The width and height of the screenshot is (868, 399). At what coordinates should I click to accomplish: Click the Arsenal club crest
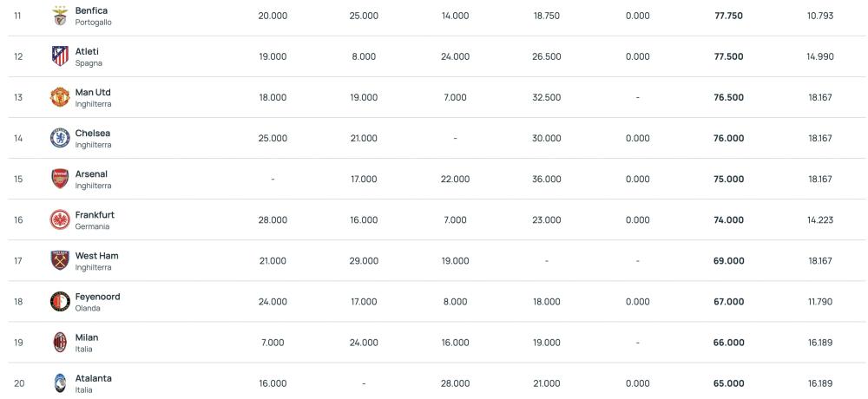coord(60,179)
